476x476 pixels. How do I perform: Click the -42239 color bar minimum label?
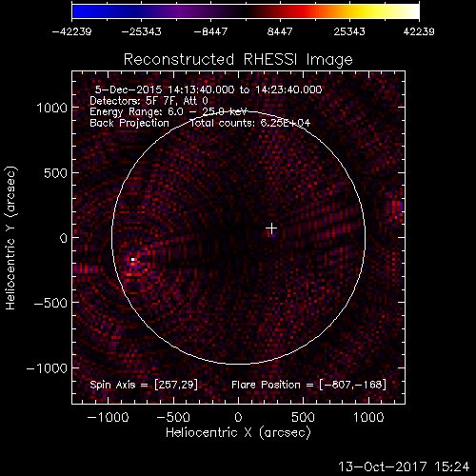pyautogui.click(x=72, y=31)
